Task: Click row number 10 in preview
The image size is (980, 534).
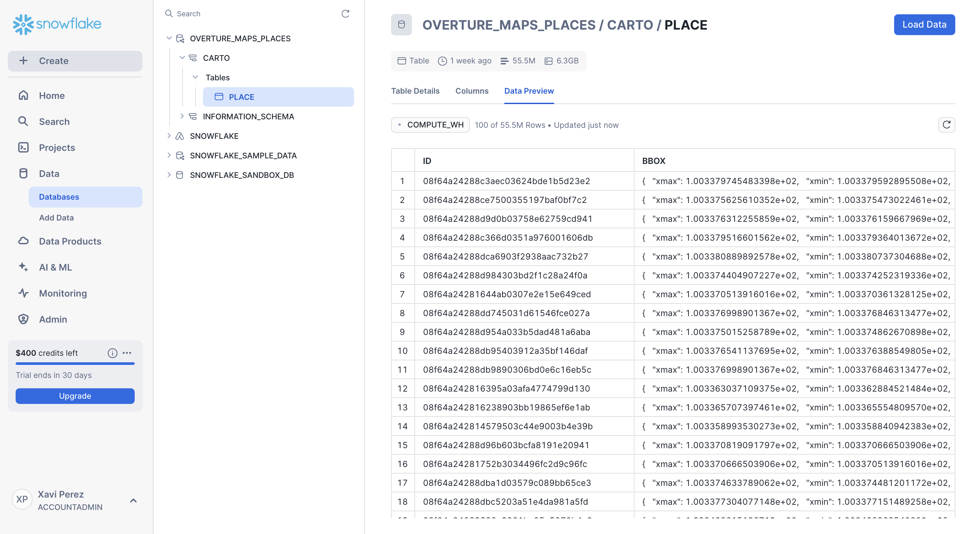Action: [x=402, y=351]
